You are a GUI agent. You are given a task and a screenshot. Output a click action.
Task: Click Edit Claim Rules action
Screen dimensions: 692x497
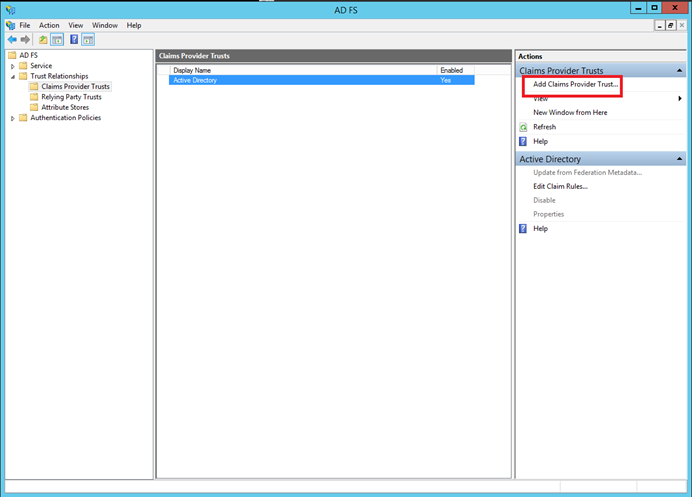tap(560, 186)
